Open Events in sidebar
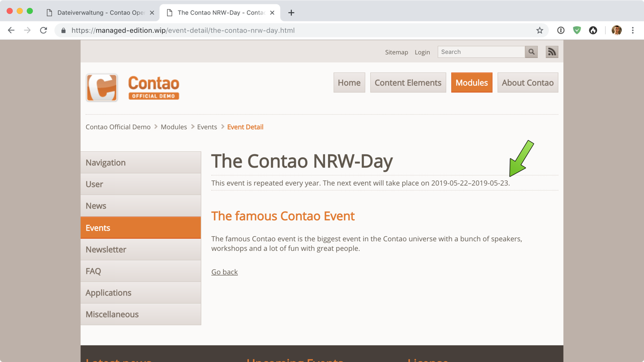 click(x=141, y=228)
